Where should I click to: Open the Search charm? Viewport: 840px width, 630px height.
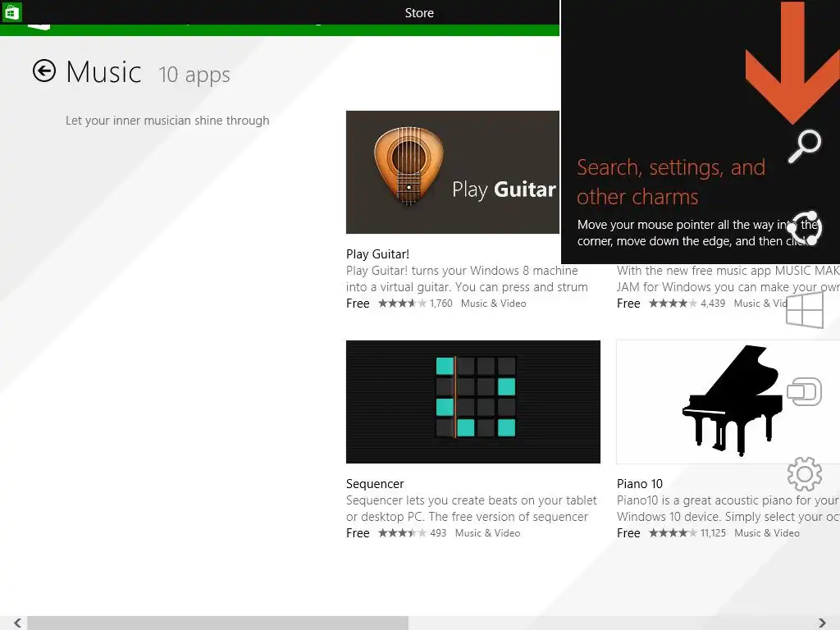point(805,146)
